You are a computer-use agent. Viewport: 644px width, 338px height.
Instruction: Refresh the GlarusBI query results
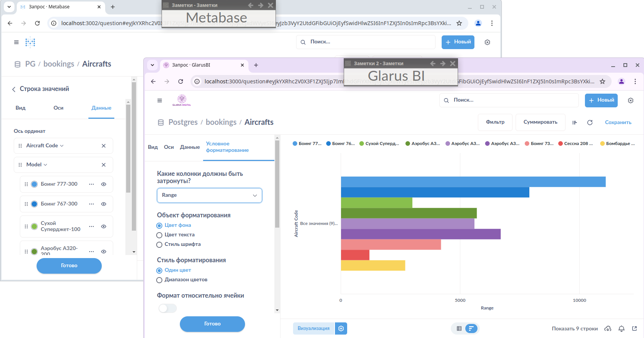pyautogui.click(x=590, y=123)
